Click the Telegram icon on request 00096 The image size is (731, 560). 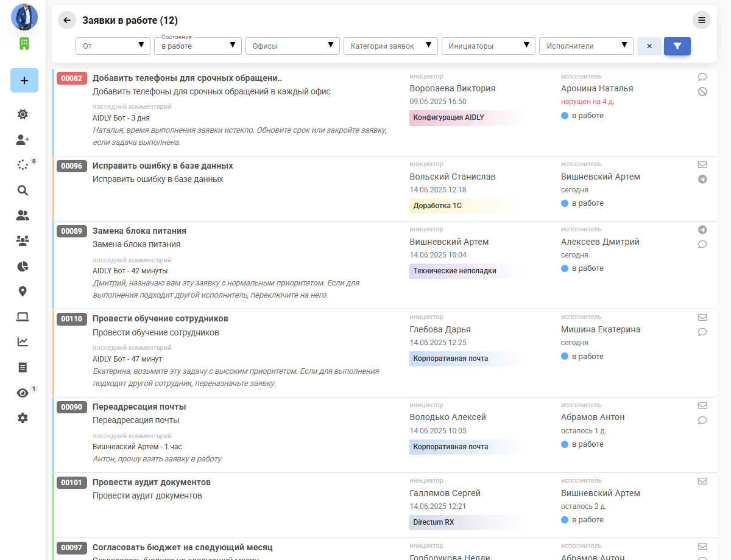[702, 180]
